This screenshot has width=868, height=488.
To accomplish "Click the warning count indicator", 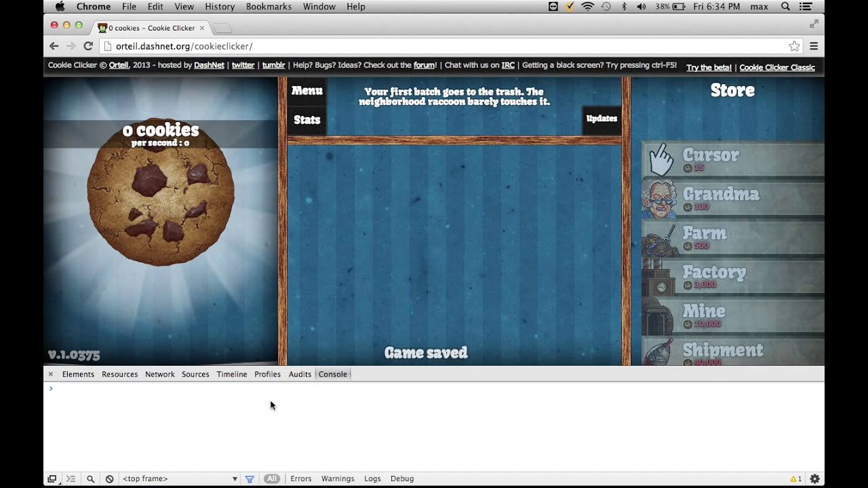I will point(796,479).
